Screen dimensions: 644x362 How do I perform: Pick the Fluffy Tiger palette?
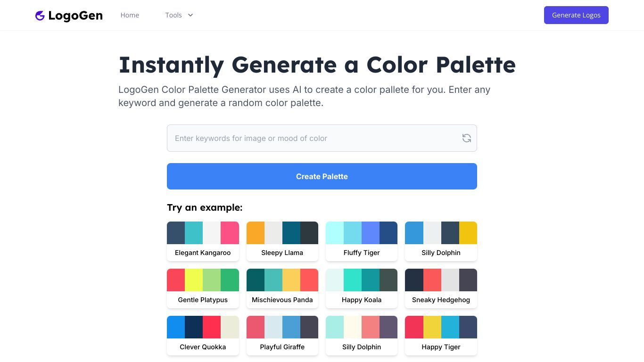coord(362,241)
